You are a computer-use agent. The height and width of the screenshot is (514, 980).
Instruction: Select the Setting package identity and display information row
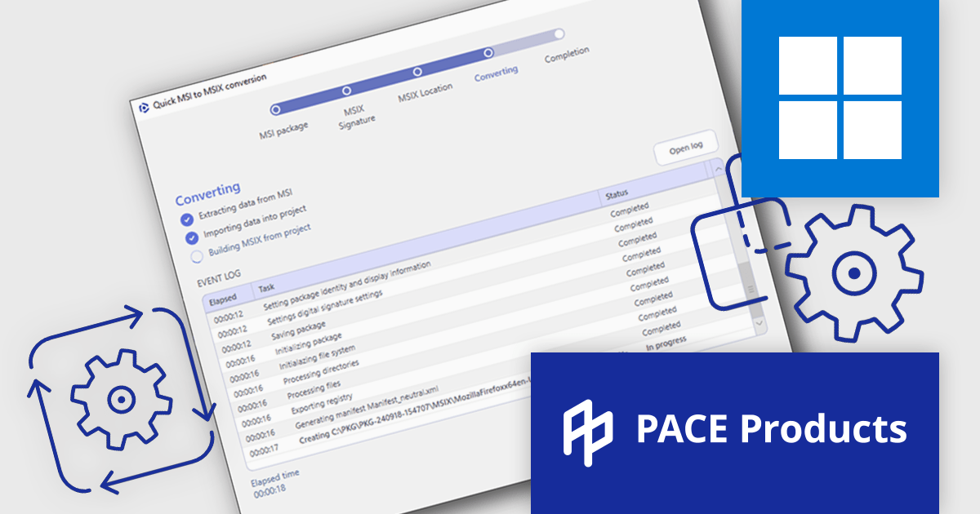click(x=346, y=285)
